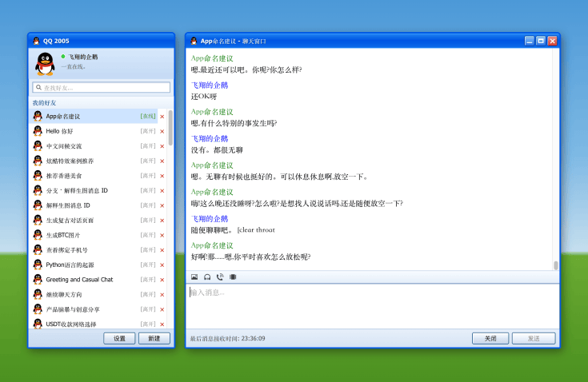Image resolution: width=588 pixels, height=382 pixels.
Task: Select the 中文问候交流 conversation
Action: [93, 146]
